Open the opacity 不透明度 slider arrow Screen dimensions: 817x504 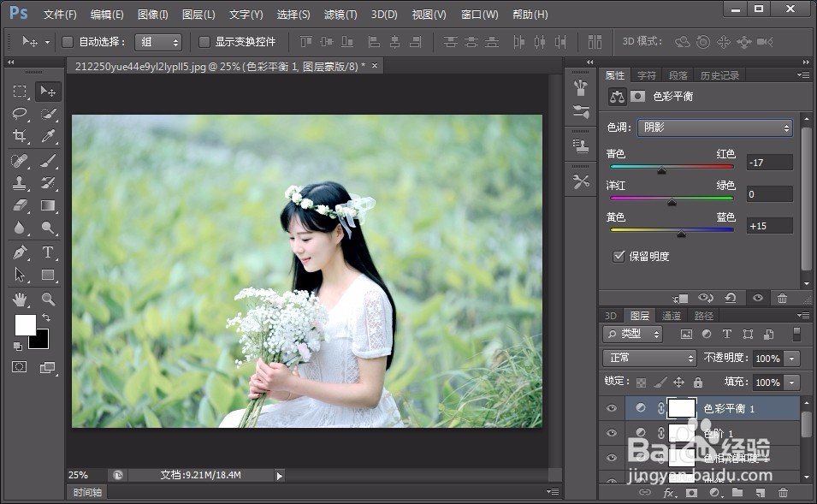(792, 359)
